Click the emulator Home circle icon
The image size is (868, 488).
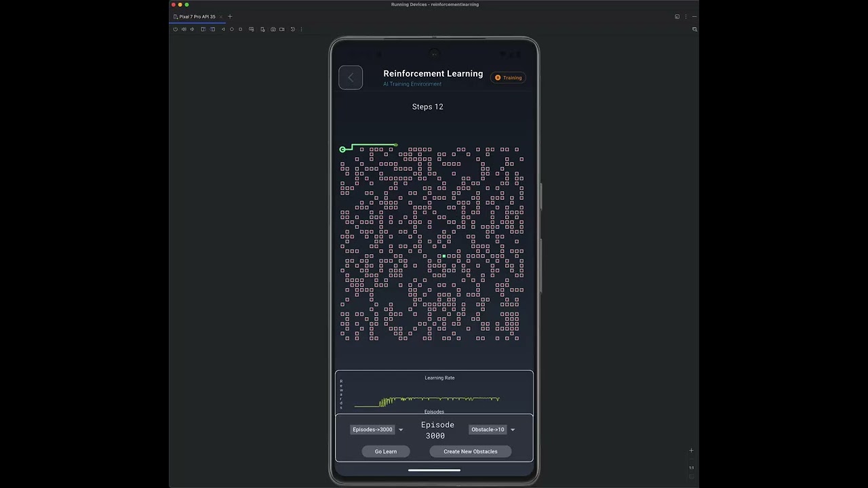point(232,29)
